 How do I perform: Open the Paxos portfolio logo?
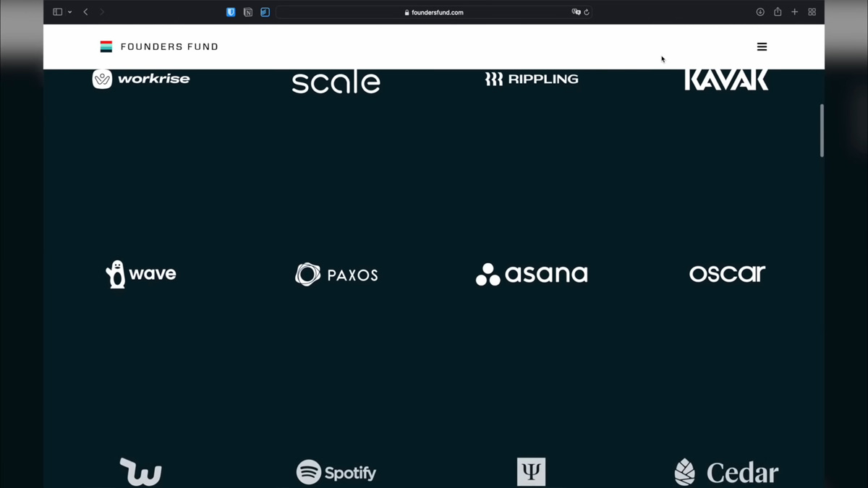click(336, 275)
